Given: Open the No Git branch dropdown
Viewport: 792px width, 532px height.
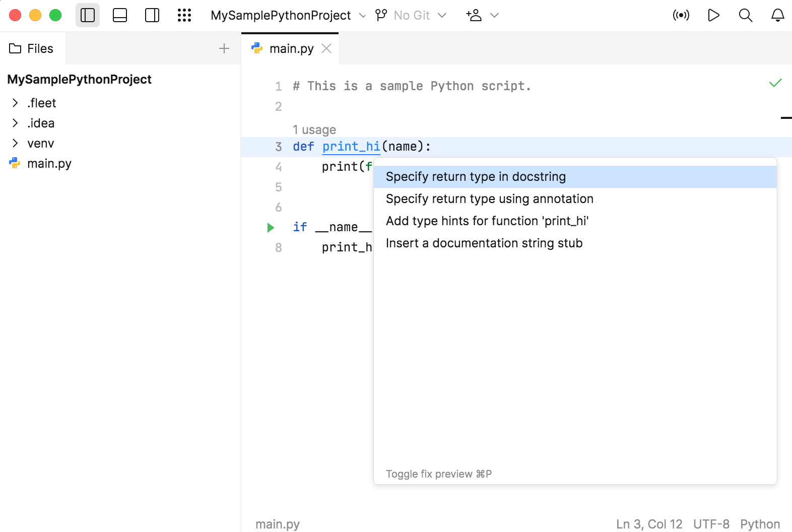Looking at the screenshot, I should pyautogui.click(x=411, y=15).
